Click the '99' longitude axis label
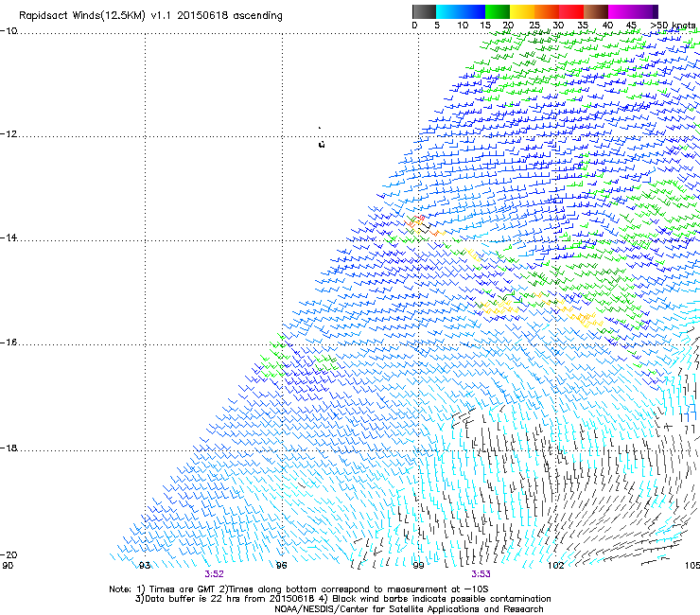Viewport: 700px width, 615px height. (x=418, y=566)
